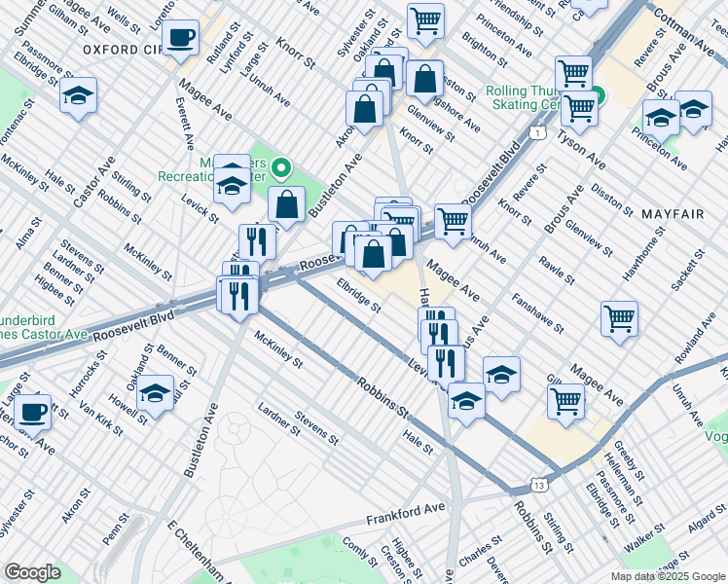Click the Friendship St street label
This screenshot has height=584, width=728.
[516, 18]
